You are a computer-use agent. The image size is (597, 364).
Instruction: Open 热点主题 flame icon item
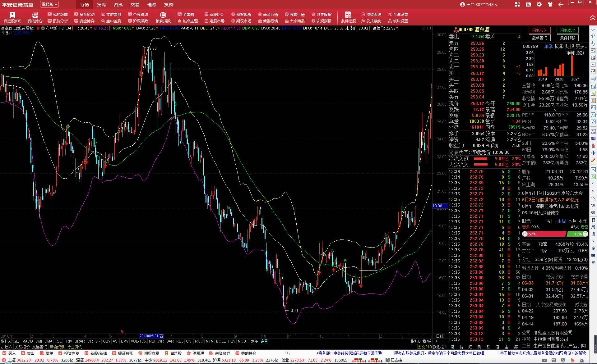point(187,21)
